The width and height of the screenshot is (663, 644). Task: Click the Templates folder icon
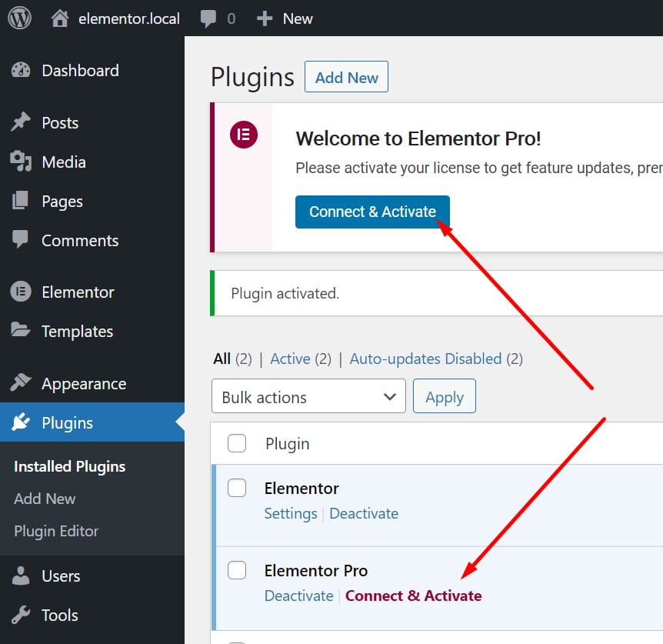click(x=21, y=330)
